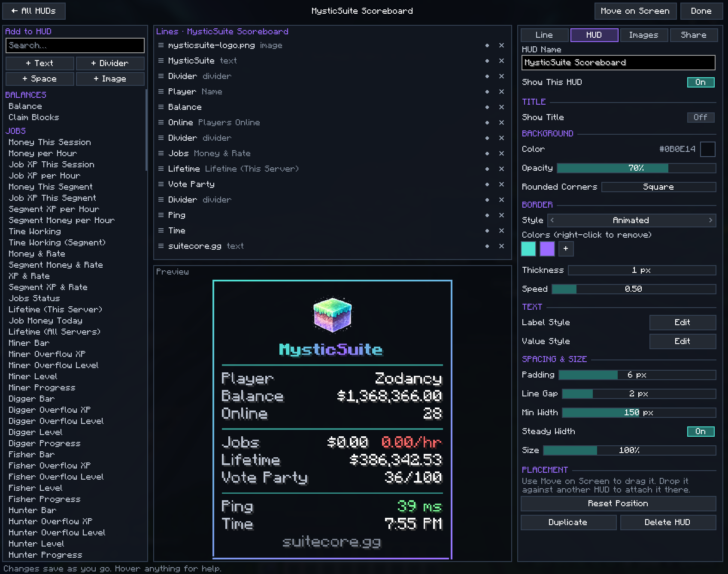Add a new border color with plus
Viewport: 728px width, 574px height.
(566, 249)
